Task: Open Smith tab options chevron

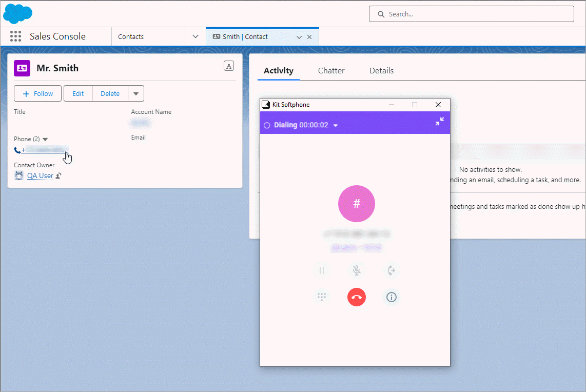Action: click(x=299, y=37)
